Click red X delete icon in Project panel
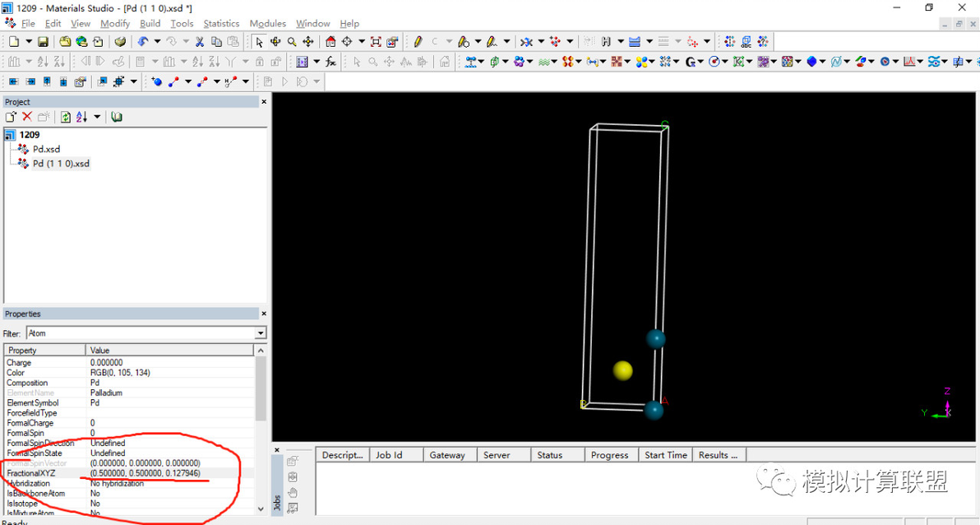Screen dimensions: 980x525 27,117
